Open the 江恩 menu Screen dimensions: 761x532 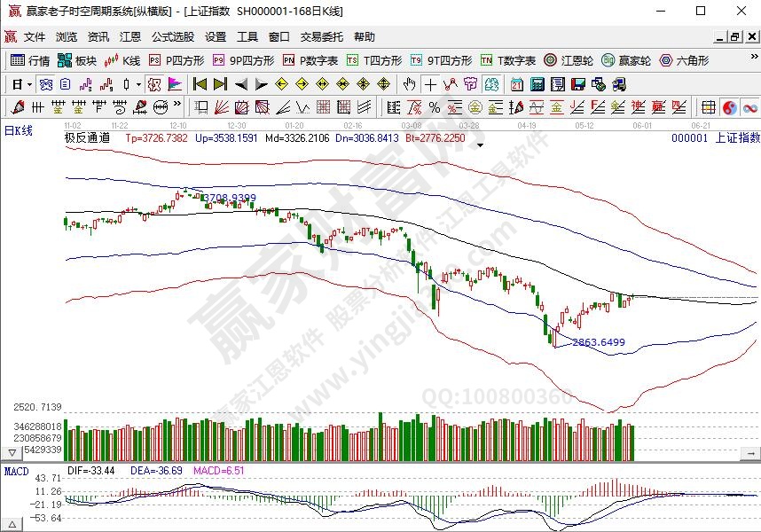click(130, 37)
